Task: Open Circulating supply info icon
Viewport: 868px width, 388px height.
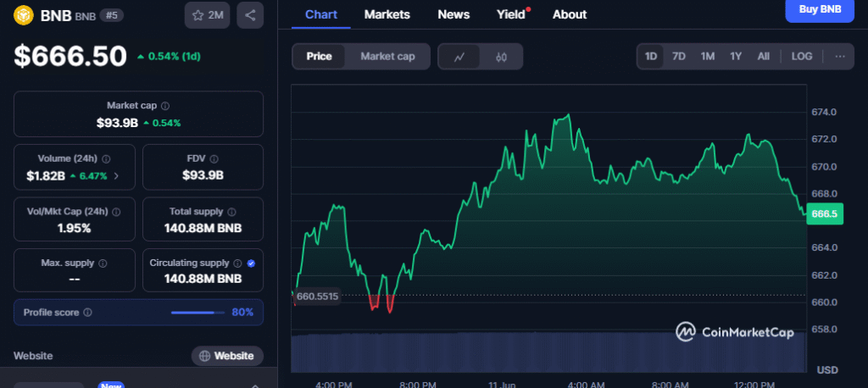Action: 237,263
